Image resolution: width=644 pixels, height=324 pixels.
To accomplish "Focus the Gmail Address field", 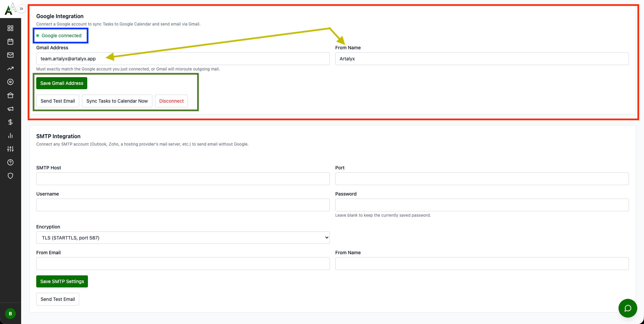I will 183,59.
